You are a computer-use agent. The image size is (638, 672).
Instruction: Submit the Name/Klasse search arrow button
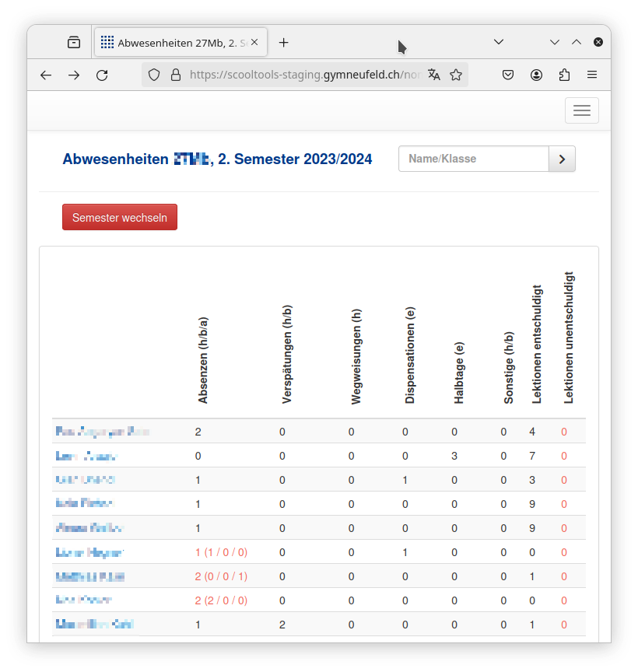562,159
